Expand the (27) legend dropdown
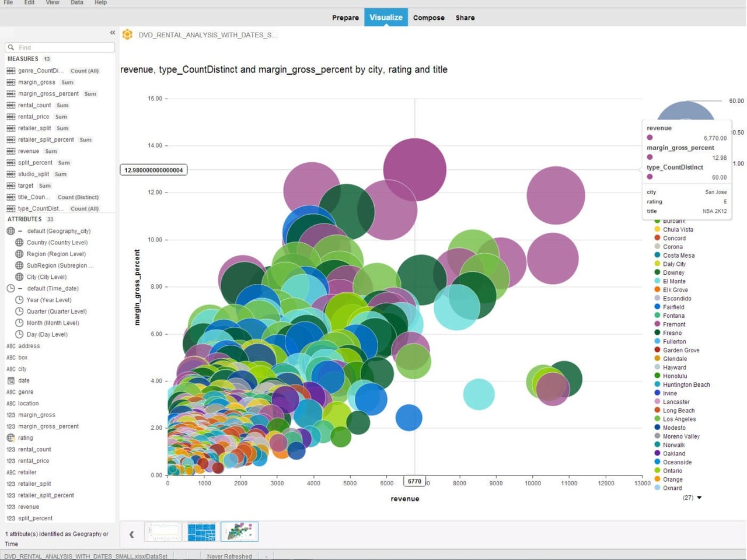This screenshot has width=747, height=560. point(691,498)
